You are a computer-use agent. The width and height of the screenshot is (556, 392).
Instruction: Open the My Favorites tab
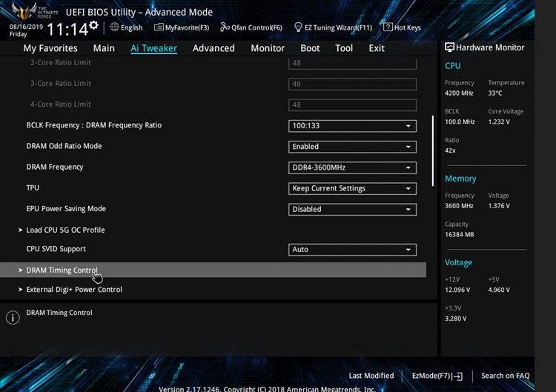(x=50, y=48)
